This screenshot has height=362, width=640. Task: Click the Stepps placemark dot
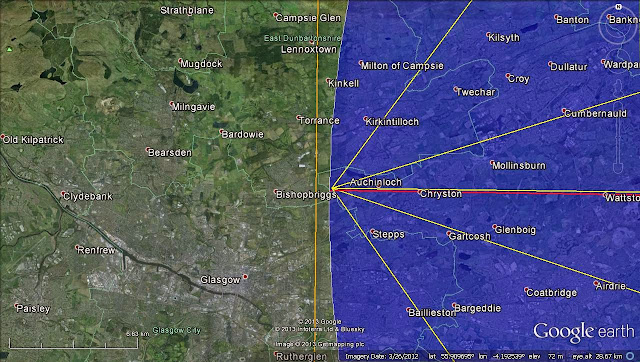pos(372,231)
